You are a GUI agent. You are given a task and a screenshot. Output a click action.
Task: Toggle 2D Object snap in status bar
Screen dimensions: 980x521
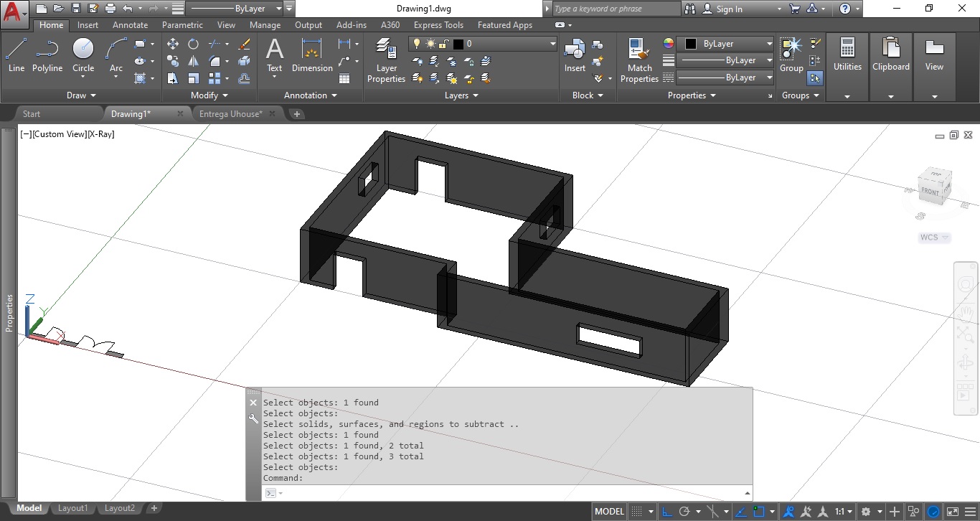click(x=759, y=512)
